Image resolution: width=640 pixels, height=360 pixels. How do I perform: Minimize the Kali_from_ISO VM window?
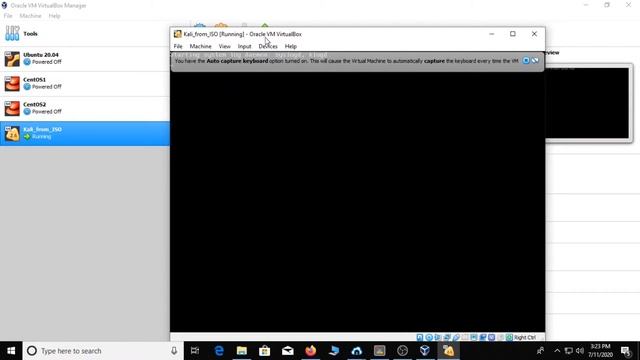click(492, 34)
